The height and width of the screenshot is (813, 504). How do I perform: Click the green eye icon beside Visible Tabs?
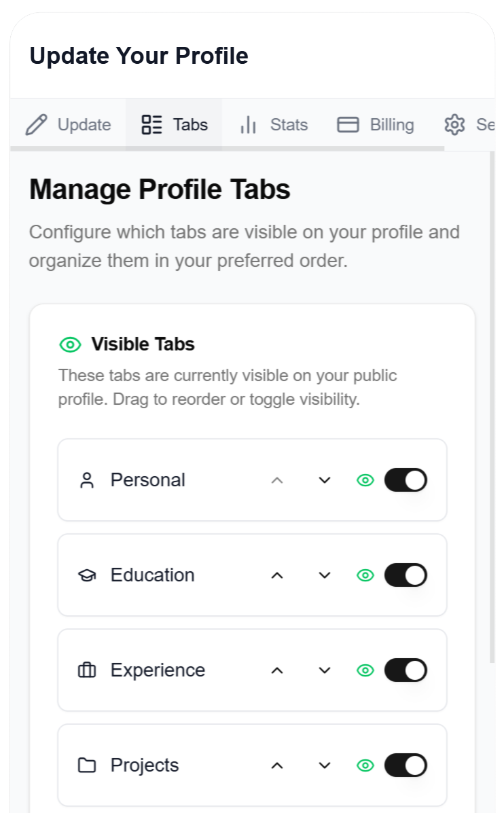71,345
